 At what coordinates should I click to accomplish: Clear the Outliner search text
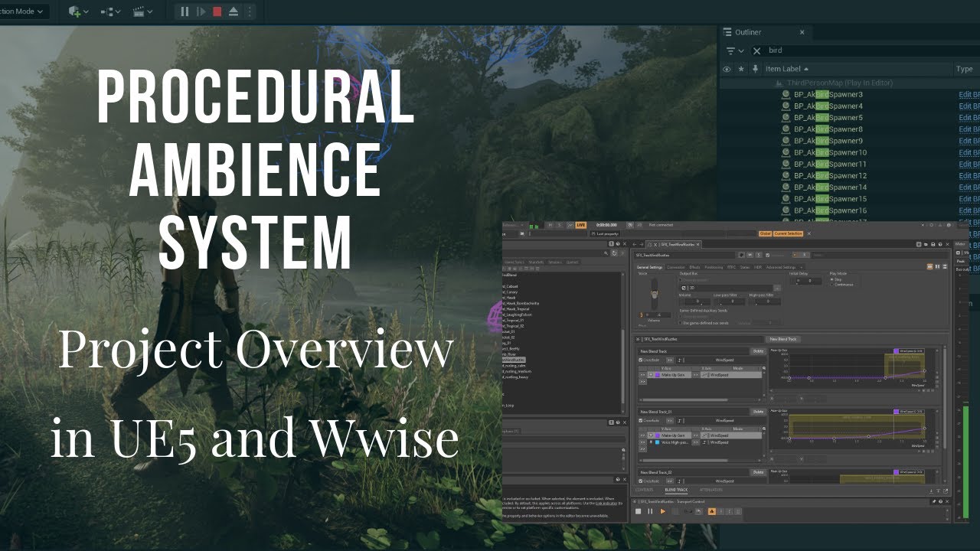tap(756, 51)
